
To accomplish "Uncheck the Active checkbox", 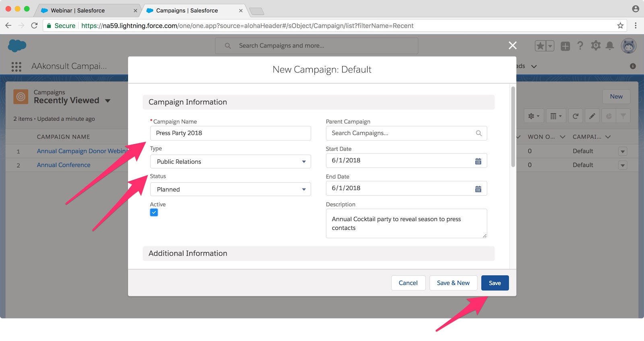I will (x=154, y=212).
